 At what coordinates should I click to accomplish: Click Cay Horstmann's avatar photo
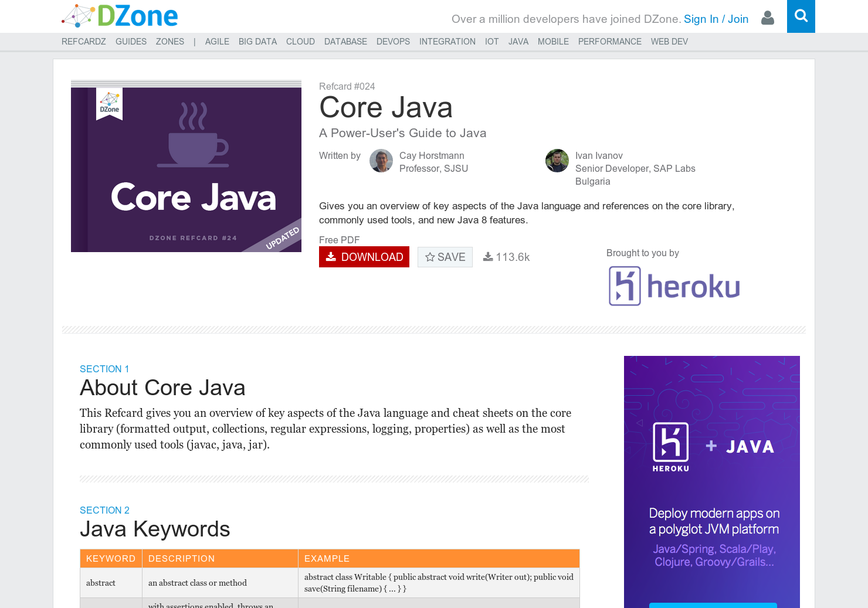coord(381,161)
